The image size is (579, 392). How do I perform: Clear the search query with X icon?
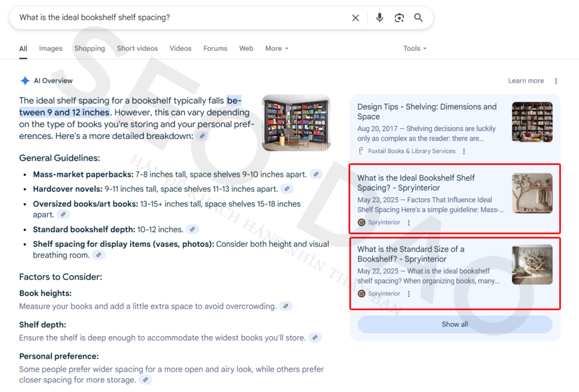point(356,18)
